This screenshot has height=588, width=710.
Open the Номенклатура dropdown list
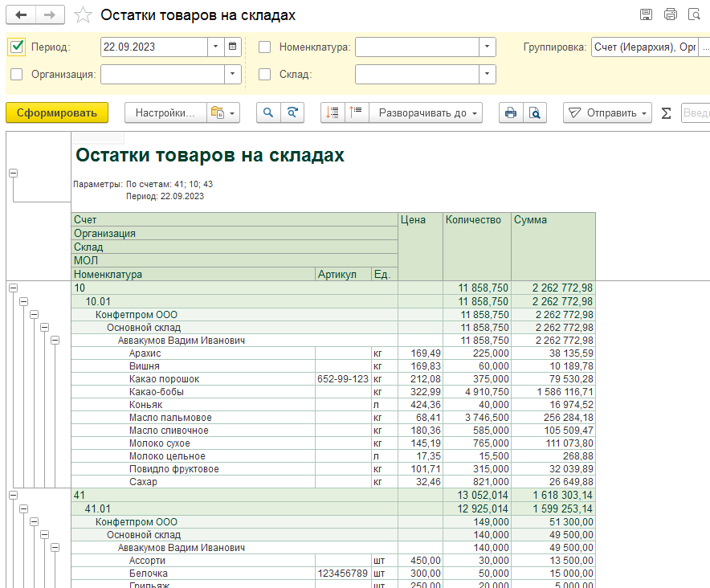tap(488, 47)
